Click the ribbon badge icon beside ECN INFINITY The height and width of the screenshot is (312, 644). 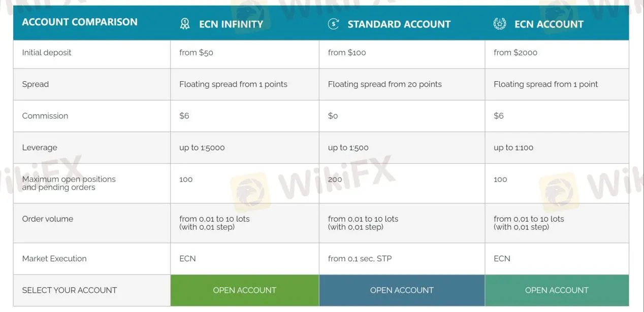click(x=184, y=23)
